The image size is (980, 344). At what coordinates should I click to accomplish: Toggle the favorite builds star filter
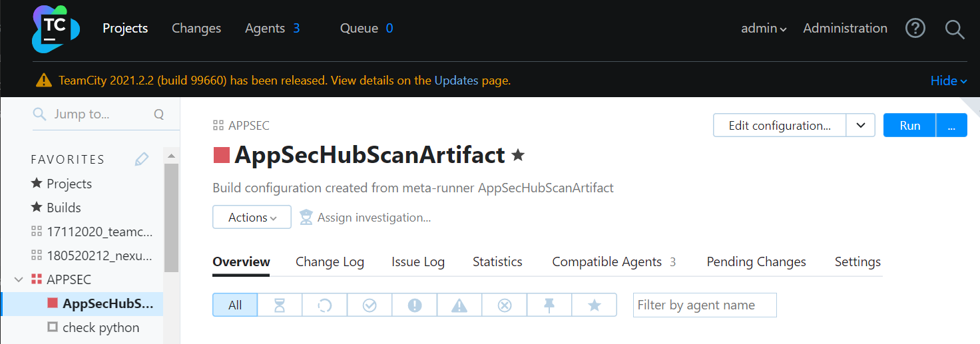[595, 305]
